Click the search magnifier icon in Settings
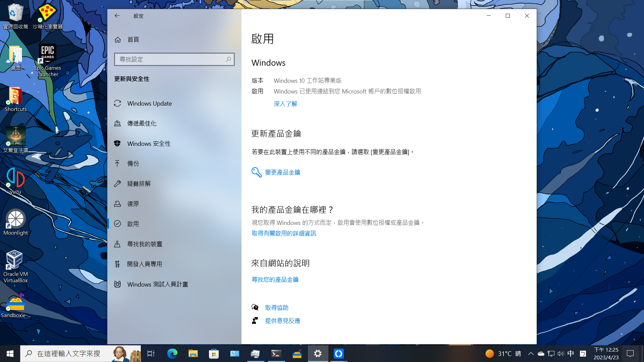The width and height of the screenshot is (644, 362). [x=228, y=59]
